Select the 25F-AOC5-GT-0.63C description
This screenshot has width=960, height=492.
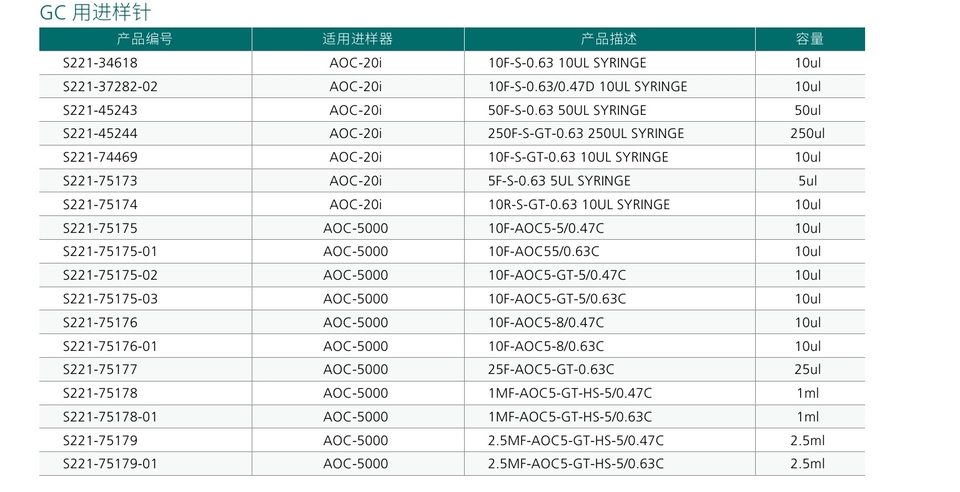click(551, 369)
